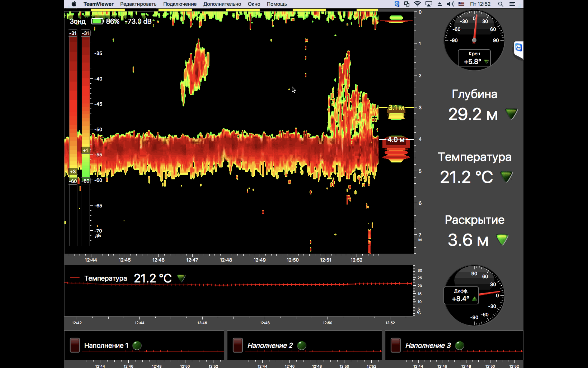This screenshot has width=588, height=368.
Task: Click the green triangle next to 21.2 °C in side panel
Action: (x=506, y=177)
